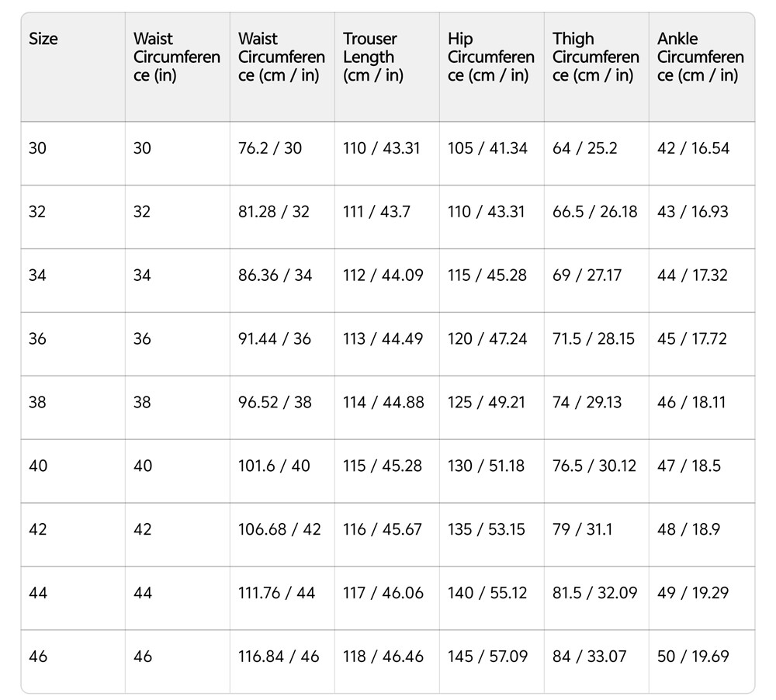Click size 30 in the first row

[37, 148]
